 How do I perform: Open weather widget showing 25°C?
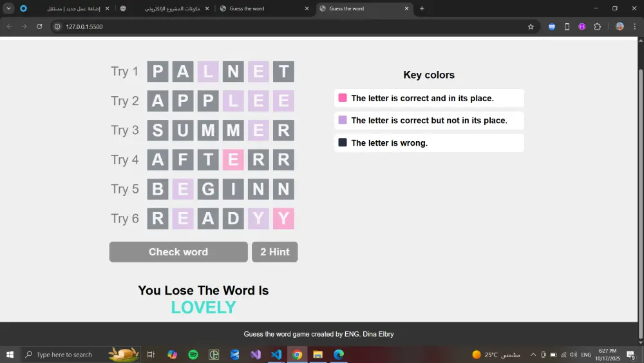496,355
